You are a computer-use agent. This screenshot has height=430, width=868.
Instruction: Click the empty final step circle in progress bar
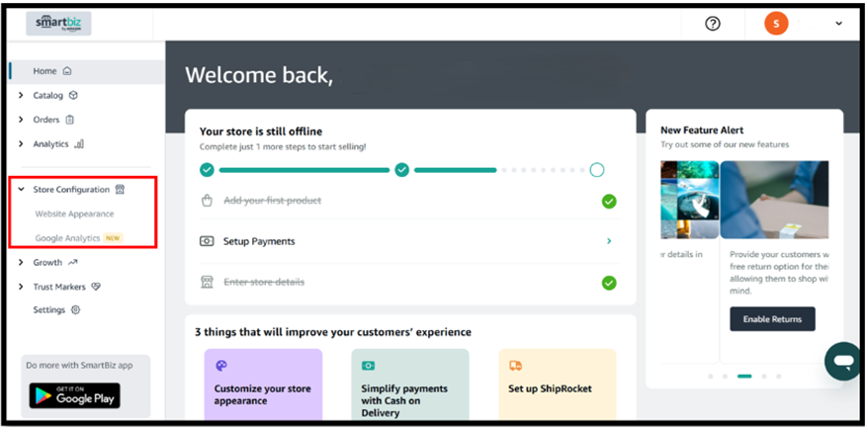pyautogui.click(x=597, y=170)
